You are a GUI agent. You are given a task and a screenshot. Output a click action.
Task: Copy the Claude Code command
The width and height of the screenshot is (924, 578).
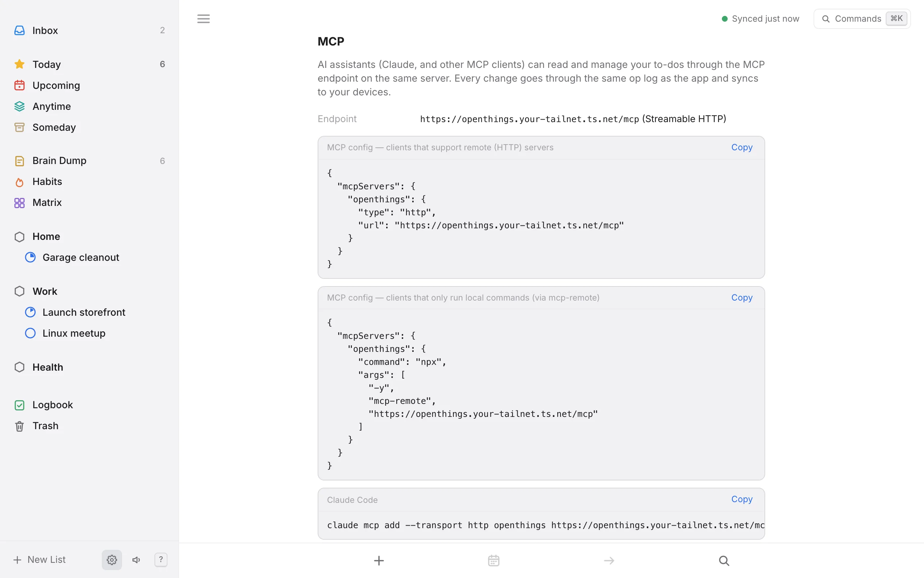click(742, 499)
